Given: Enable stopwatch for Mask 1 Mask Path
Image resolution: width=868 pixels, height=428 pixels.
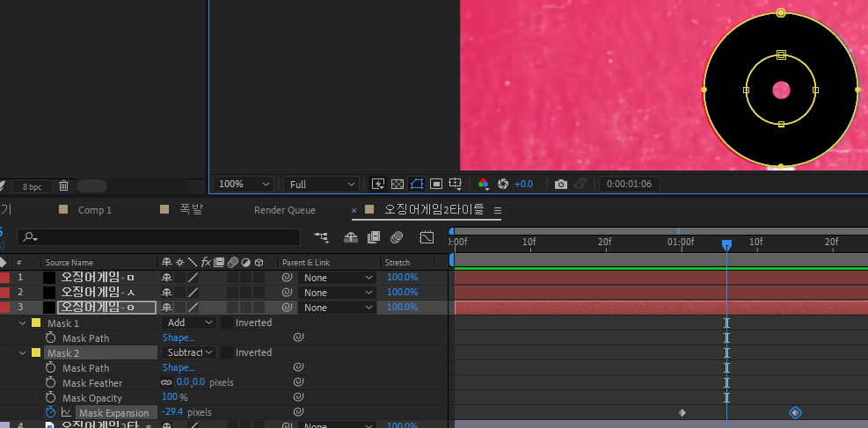Looking at the screenshot, I should tap(51, 337).
